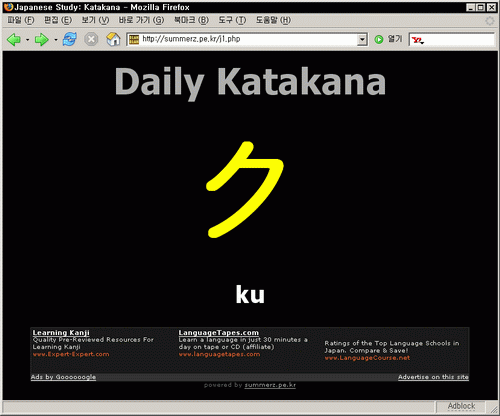This screenshot has height=416, width=500.
Task: Click the site favicon in the address bar
Action: point(134,40)
